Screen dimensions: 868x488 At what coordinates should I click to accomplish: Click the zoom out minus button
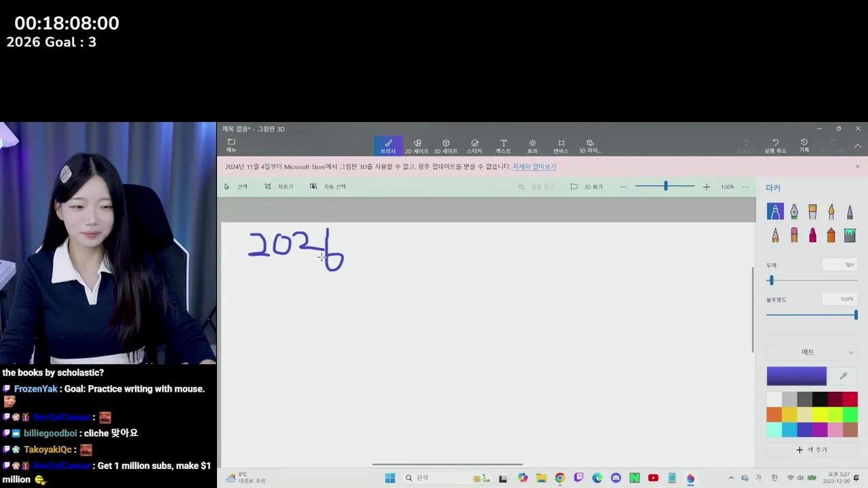[623, 186]
